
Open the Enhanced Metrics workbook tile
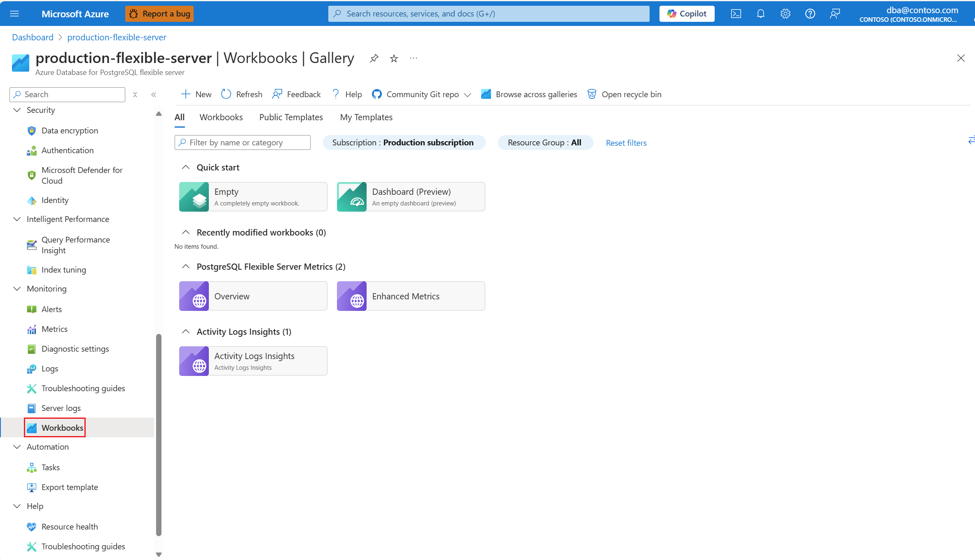(x=411, y=296)
